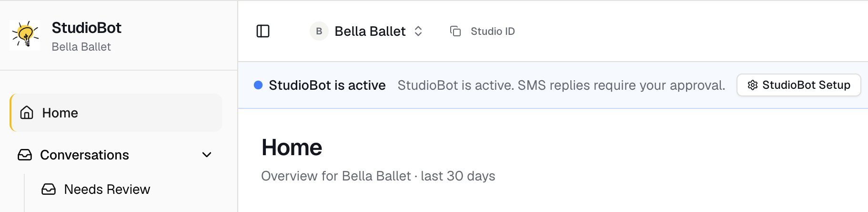Copy the Studio ID
The image size is (868, 212).
(483, 31)
